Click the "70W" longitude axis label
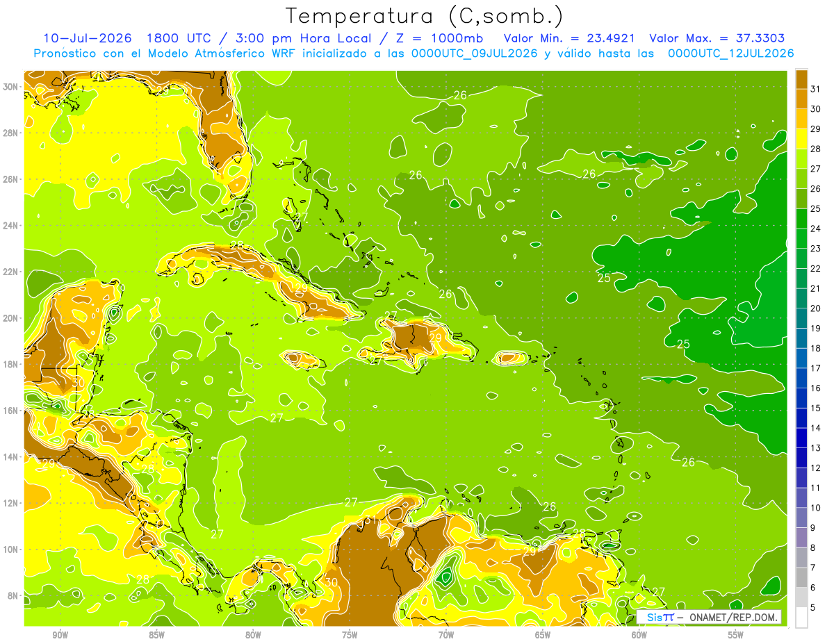This screenshot has width=834, height=644. coord(446,635)
